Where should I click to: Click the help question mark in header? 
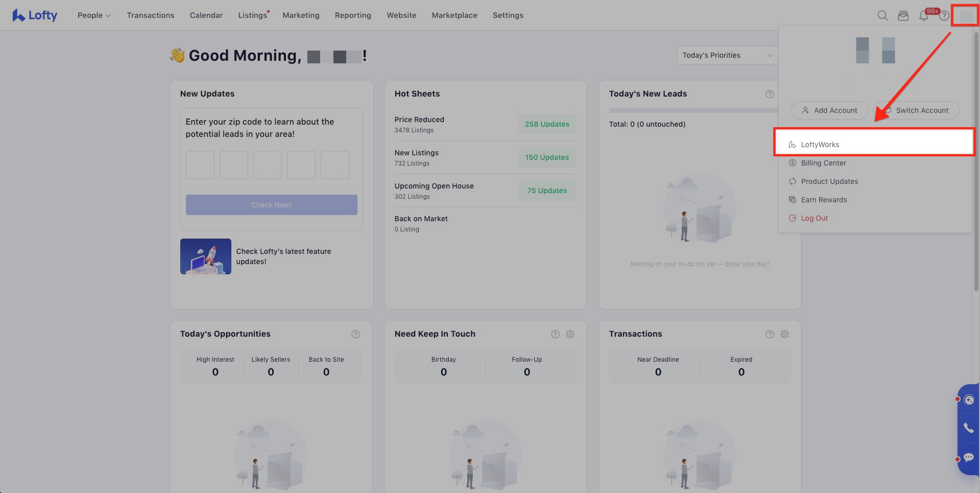[944, 16]
